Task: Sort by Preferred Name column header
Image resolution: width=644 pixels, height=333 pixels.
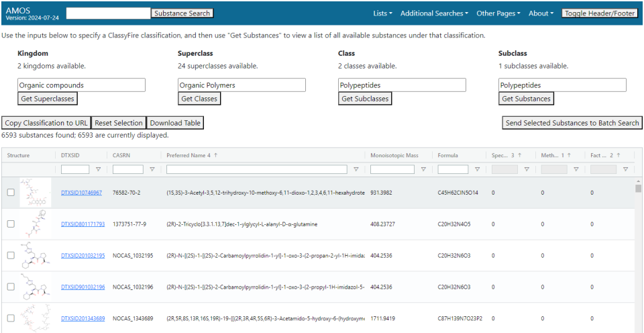Action: click(188, 155)
